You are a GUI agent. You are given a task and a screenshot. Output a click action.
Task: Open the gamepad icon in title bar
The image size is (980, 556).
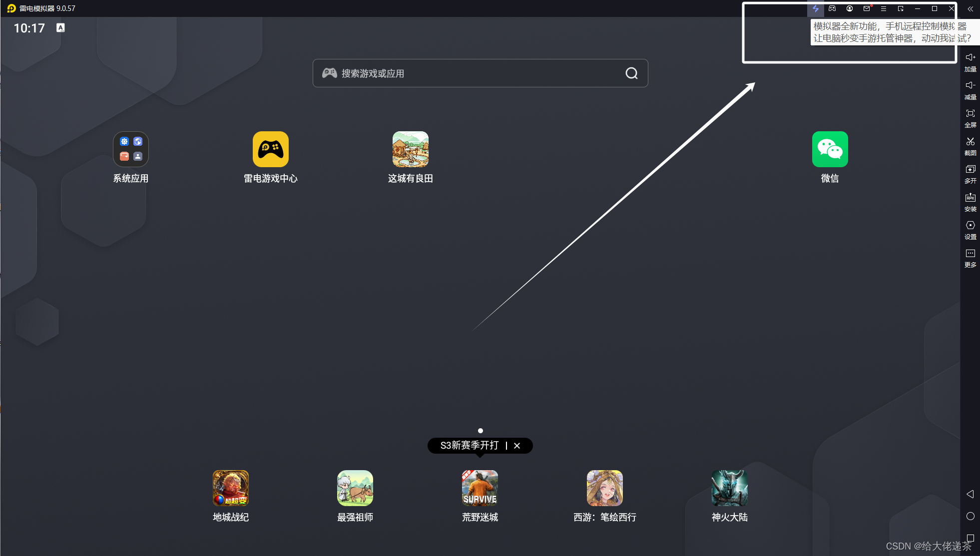pos(832,8)
